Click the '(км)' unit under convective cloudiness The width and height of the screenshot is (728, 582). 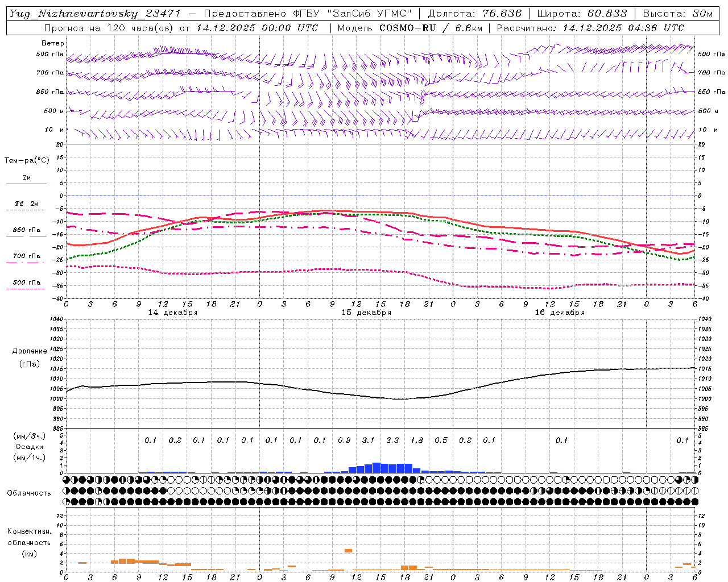click(x=29, y=553)
